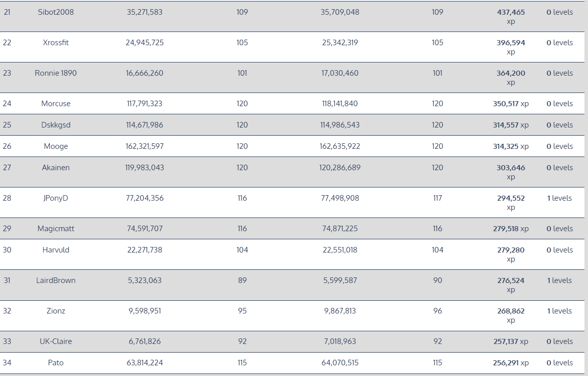This screenshot has width=588, height=376.
Task: Select the Zionz player name
Action: pyautogui.click(x=56, y=311)
